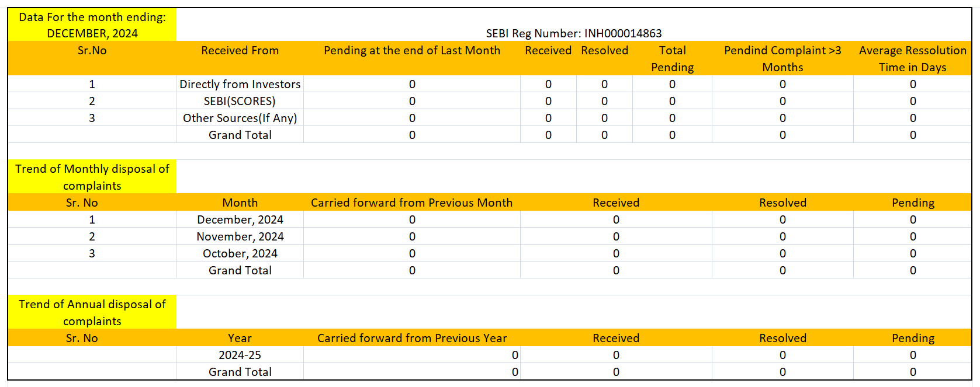980x387 pixels.
Task: Click the 'October, 2024' month cell
Action: click(x=240, y=253)
